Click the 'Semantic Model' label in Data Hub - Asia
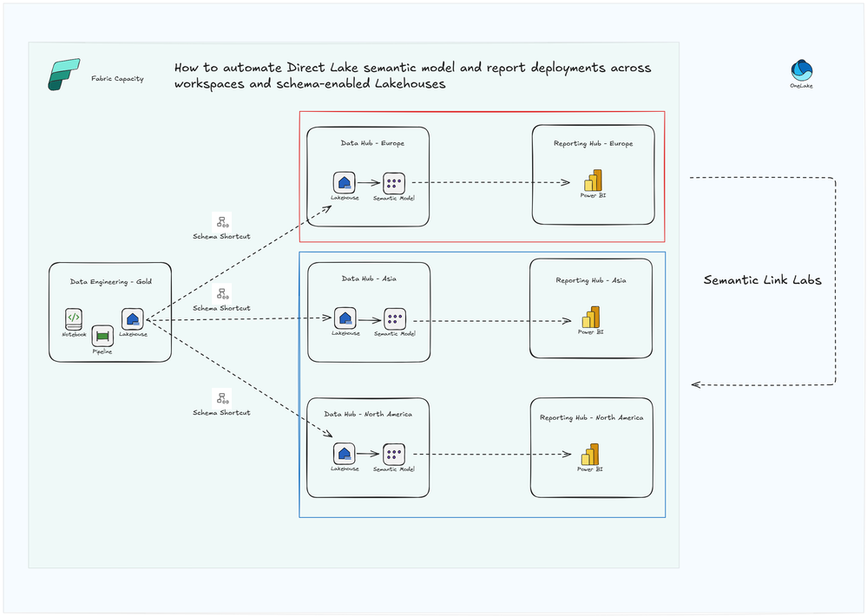 395,333
